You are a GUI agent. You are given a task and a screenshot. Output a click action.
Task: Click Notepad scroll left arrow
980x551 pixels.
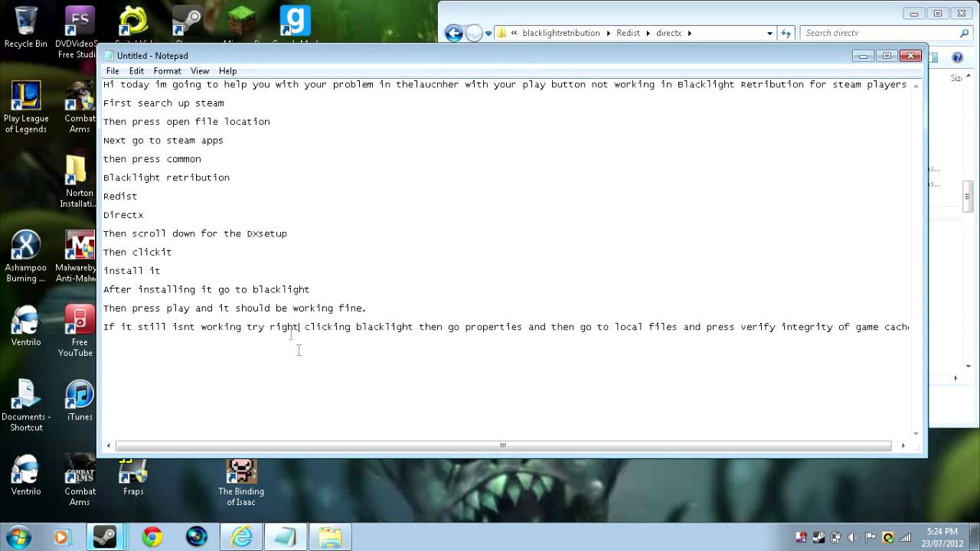109,445
